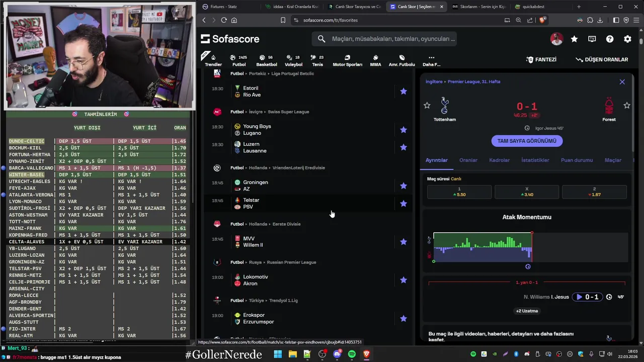Unfavorite Erokspor vs Erzurumspor match
The height and width of the screenshot is (362, 644).
tap(404, 318)
